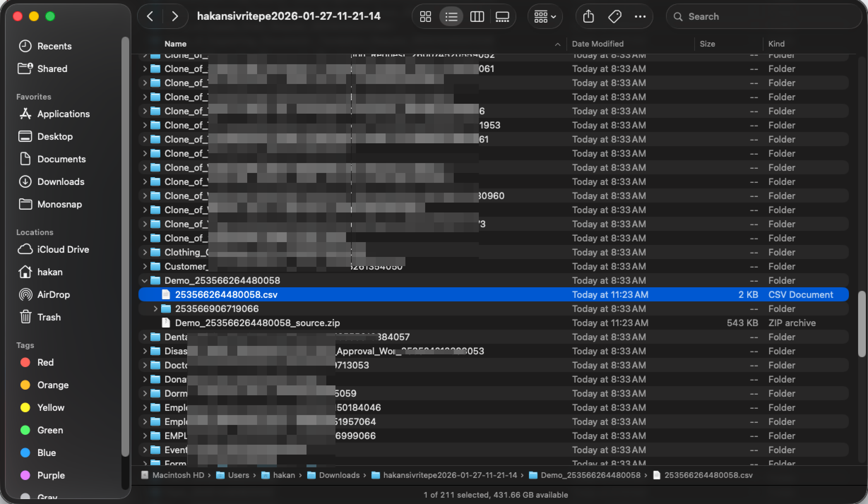This screenshot has width=868, height=504.
Task: Select the Orange tag
Action: [44, 385]
